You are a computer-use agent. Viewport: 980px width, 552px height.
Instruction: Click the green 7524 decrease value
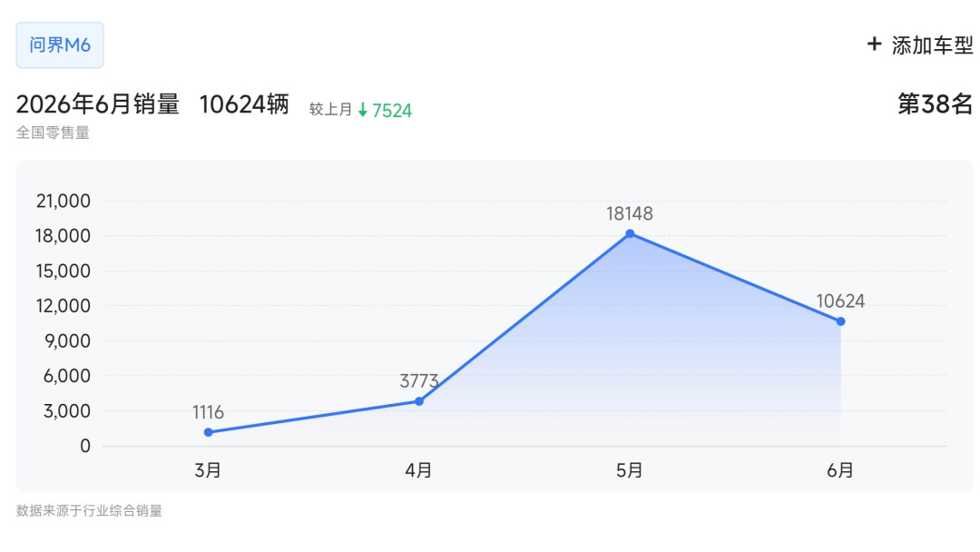tap(392, 111)
